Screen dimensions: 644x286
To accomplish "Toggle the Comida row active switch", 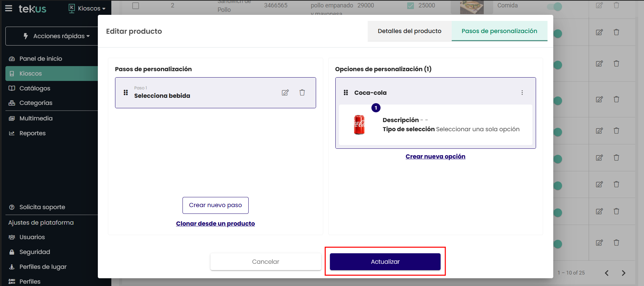I will [x=554, y=6].
